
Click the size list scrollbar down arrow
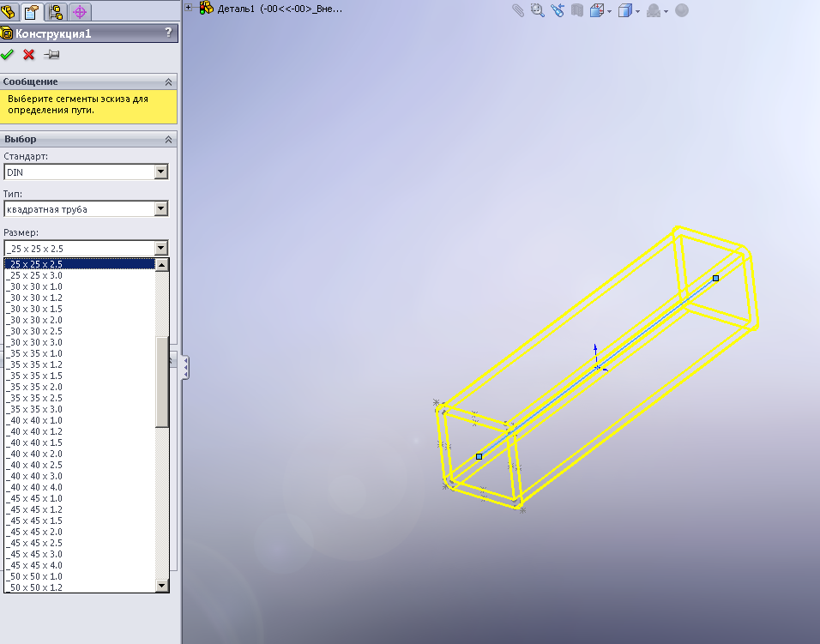pyautogui.click(x=160, y=586)
